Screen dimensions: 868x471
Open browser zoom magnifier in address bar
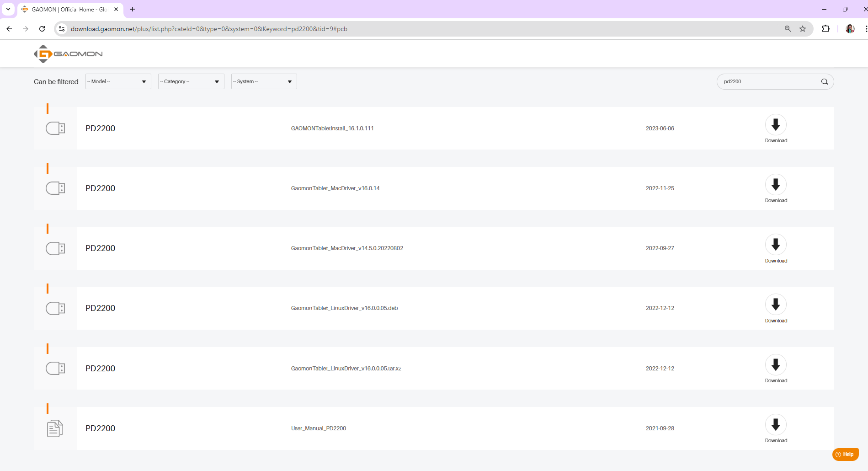788,29
